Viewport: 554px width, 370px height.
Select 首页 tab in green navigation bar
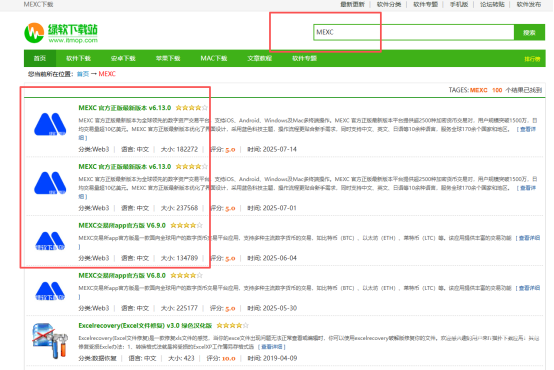coord(40,58)
